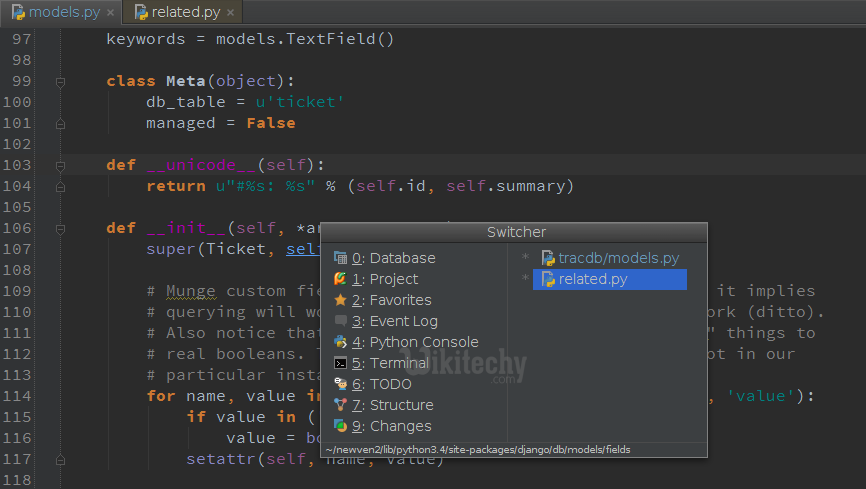Image resolution: width=866 pixels, height=489 pixels.
Task: Click the TODO tool window icon
Action: click(x=341, y=384)
